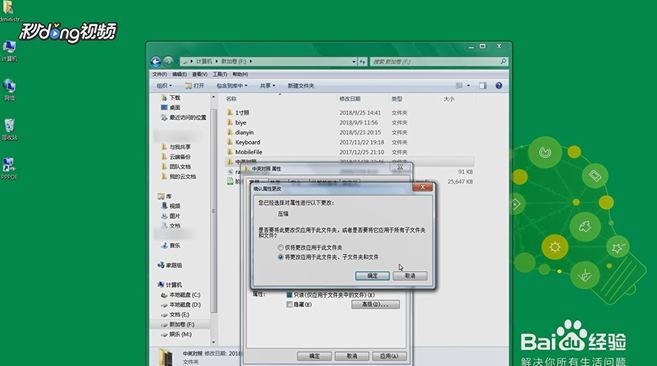Expand the arrow after 计算机 breadcrumb
Viewport: 657px width, 366px height.
217,62
